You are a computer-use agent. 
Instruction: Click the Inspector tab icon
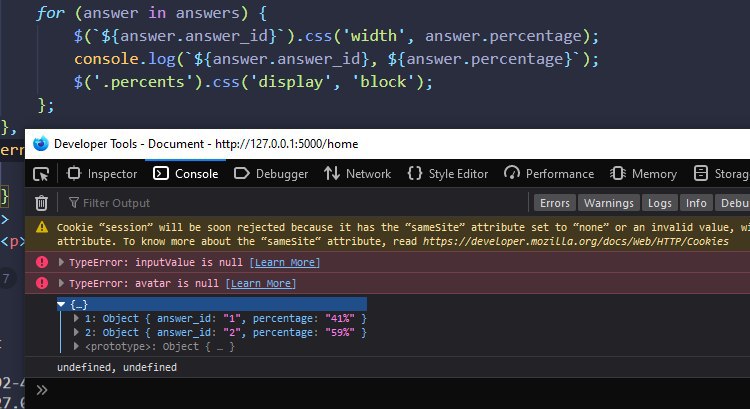pos(74,173)
